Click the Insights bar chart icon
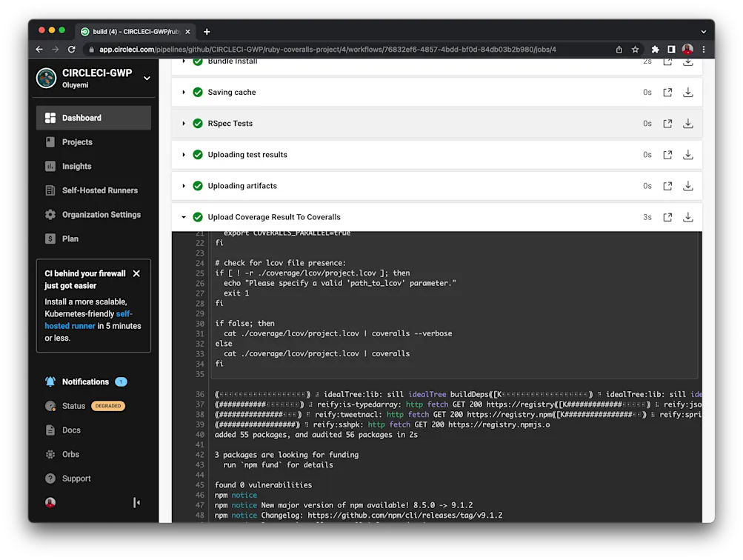 50,166
